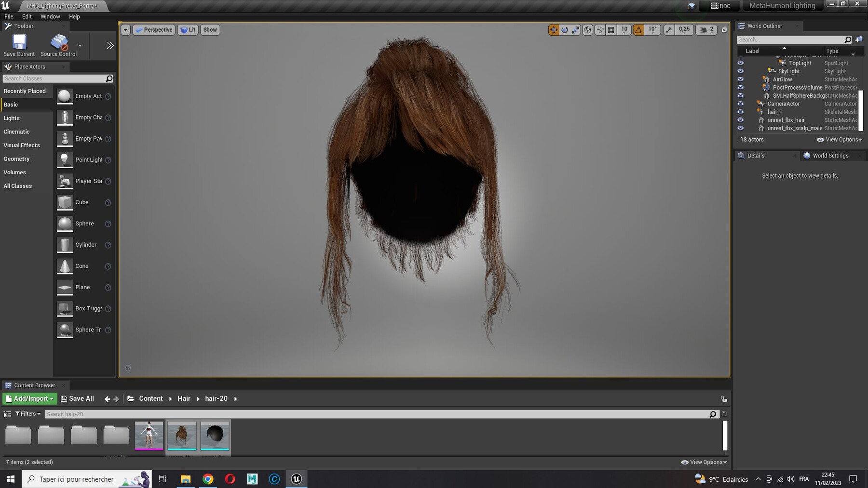Viewport: 868px width, 488px height.
Task: Open the File menu
Action: (x=9, y=16)
